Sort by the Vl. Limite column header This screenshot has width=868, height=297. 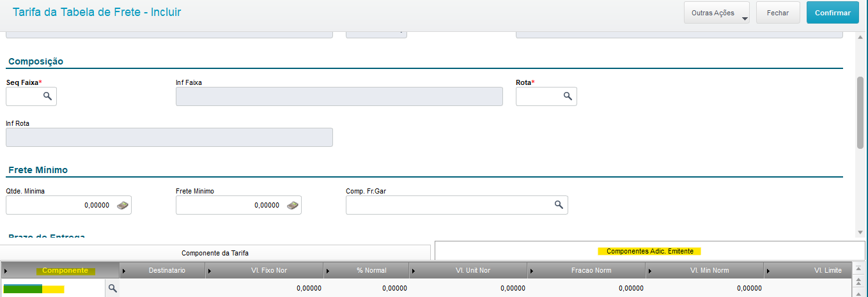pyautogui.click(x=809, y=270)
